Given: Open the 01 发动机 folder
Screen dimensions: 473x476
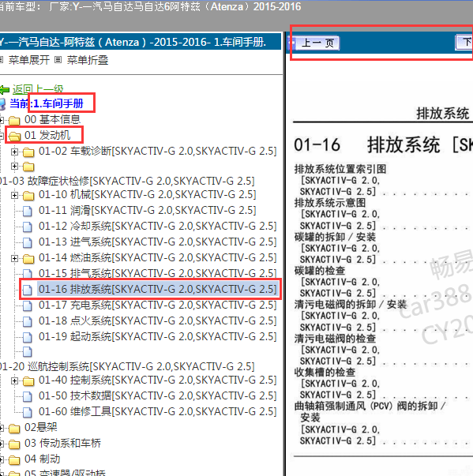Looking at the screenshot, I should point(47,135).
